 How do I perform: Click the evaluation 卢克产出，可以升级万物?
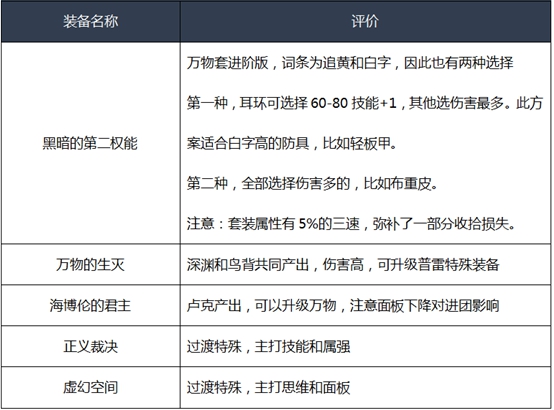pyautogui.click(x=343, y=305)
